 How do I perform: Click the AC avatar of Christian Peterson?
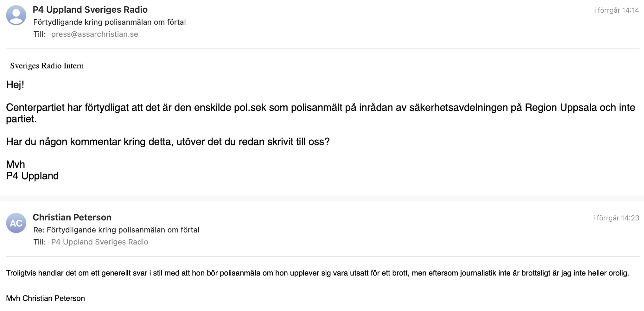point(16,223)
